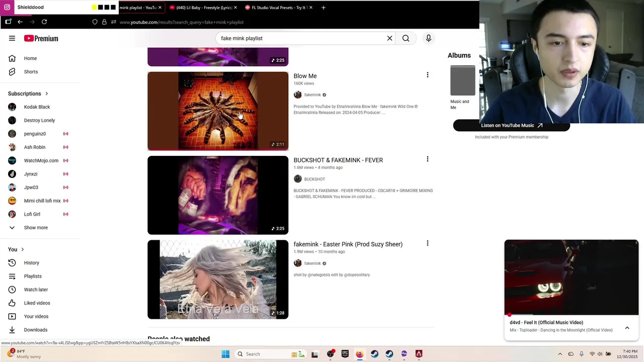Image resolution: width=644 pixels, height=362 pixels.
Task: View site lock security info
Action: point(104,22)
